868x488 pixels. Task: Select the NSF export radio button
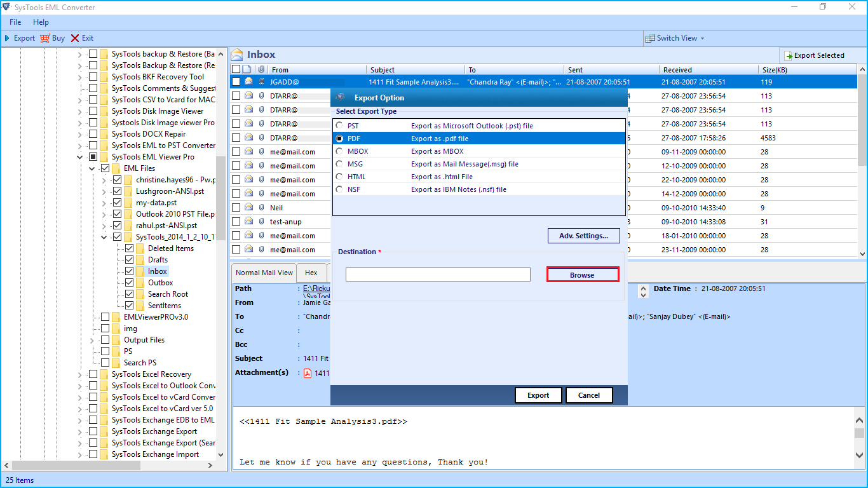tap(340, 189)
